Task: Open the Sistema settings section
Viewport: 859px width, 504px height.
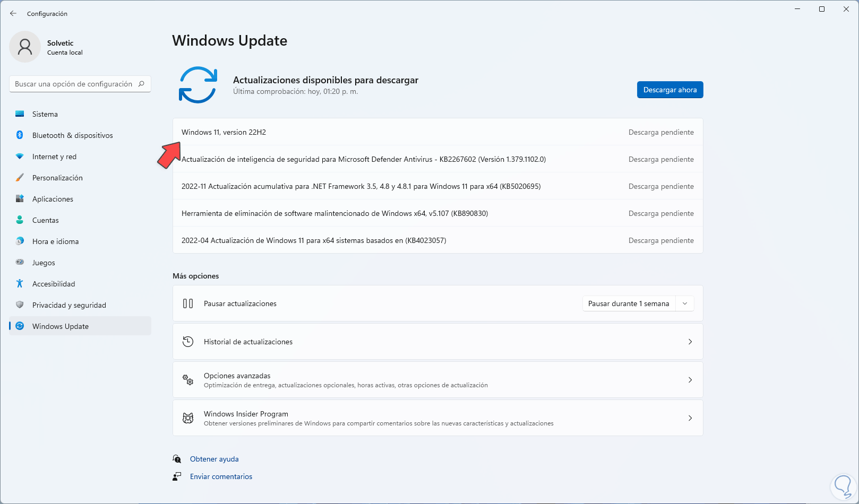Action: [80, 114]
